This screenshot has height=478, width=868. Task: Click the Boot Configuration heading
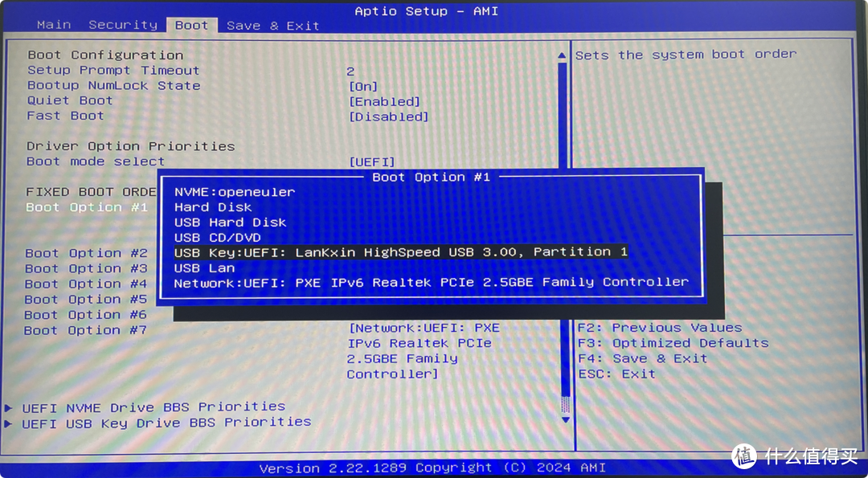[105, 55]
